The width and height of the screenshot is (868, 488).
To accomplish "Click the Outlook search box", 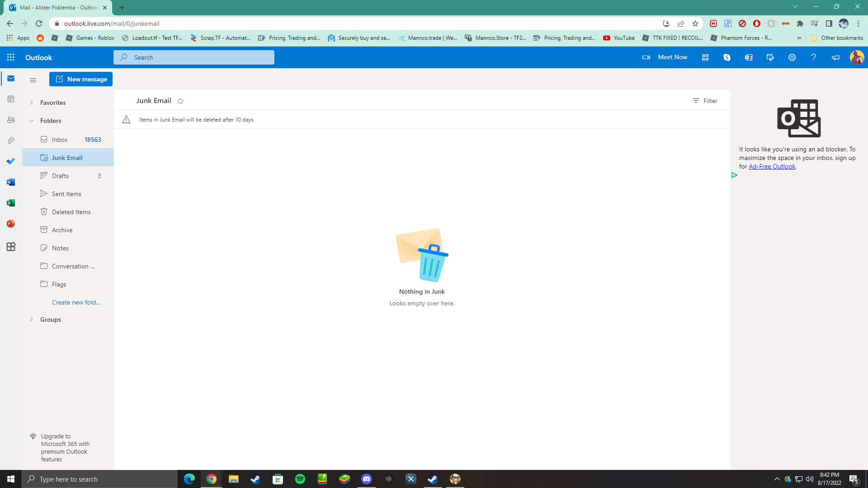I will point(194,57).
